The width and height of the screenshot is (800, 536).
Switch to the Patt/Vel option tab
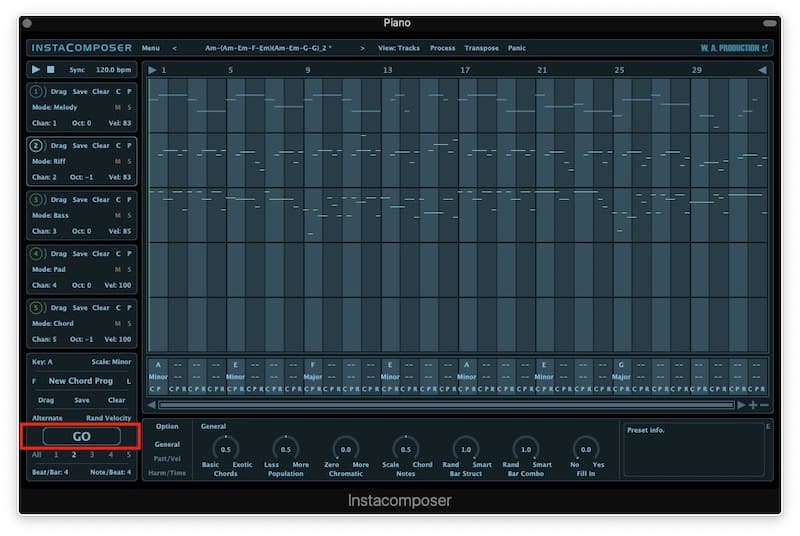click(x=167, y=459)
